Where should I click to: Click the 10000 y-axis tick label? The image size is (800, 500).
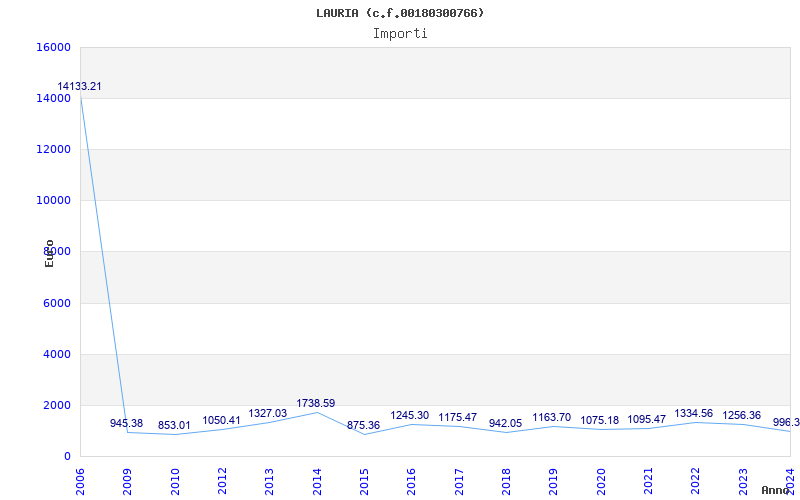(53, 200)
